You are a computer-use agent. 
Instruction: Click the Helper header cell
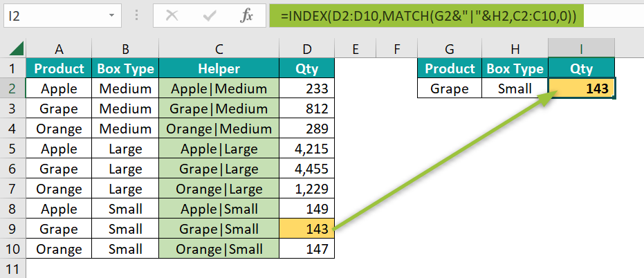pyautogui.click(x=219, y=68)
